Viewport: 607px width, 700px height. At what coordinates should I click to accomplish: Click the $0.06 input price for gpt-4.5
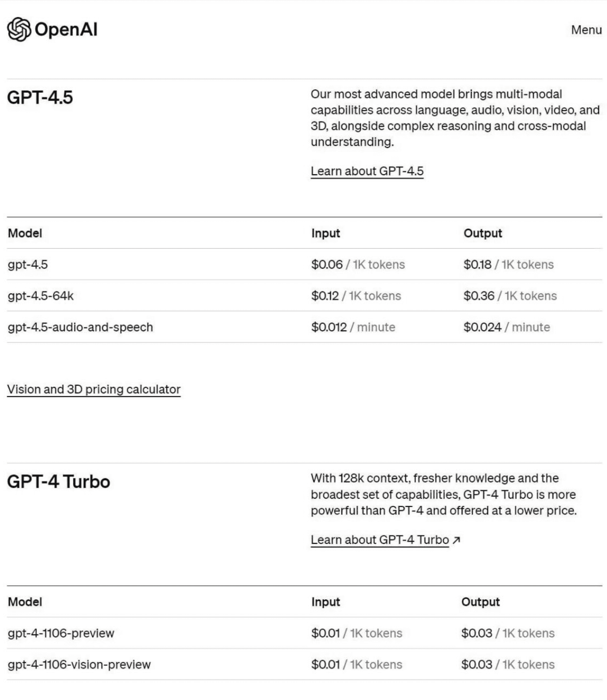pyautogui.click(x=327, y=265)
